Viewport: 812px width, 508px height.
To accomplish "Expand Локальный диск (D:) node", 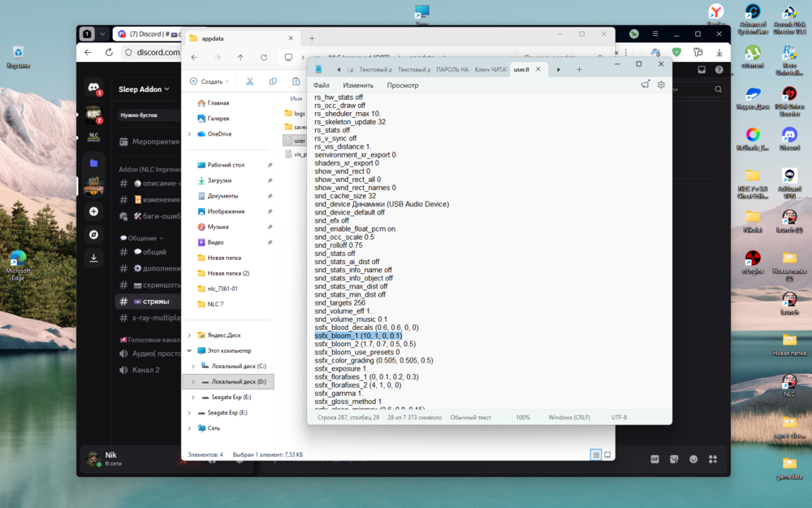I will pos(193,382).
